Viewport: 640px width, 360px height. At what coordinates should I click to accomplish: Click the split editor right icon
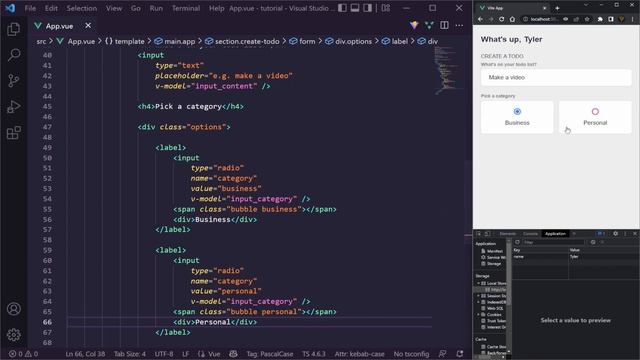[x=444, y=25]
